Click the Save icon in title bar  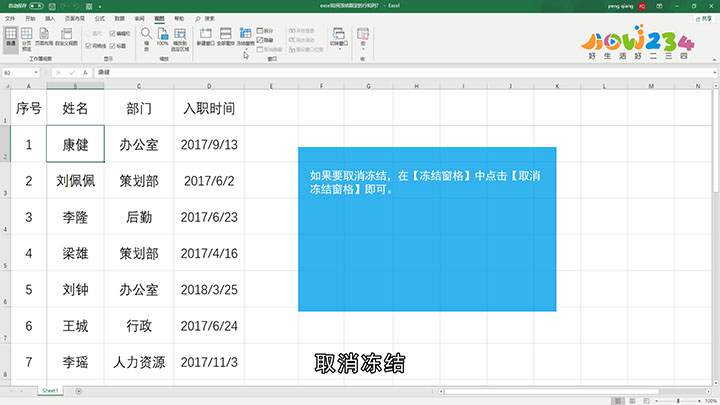[52, 6]
